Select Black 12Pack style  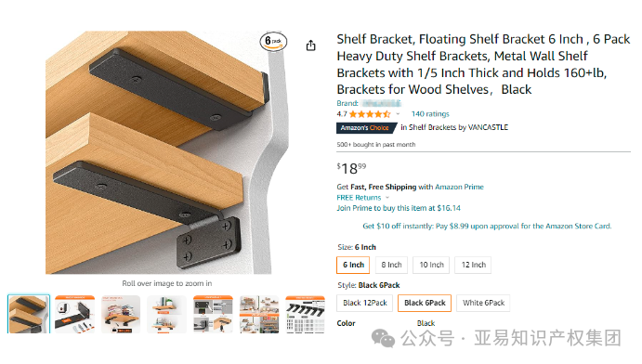[x=365, y=303]
